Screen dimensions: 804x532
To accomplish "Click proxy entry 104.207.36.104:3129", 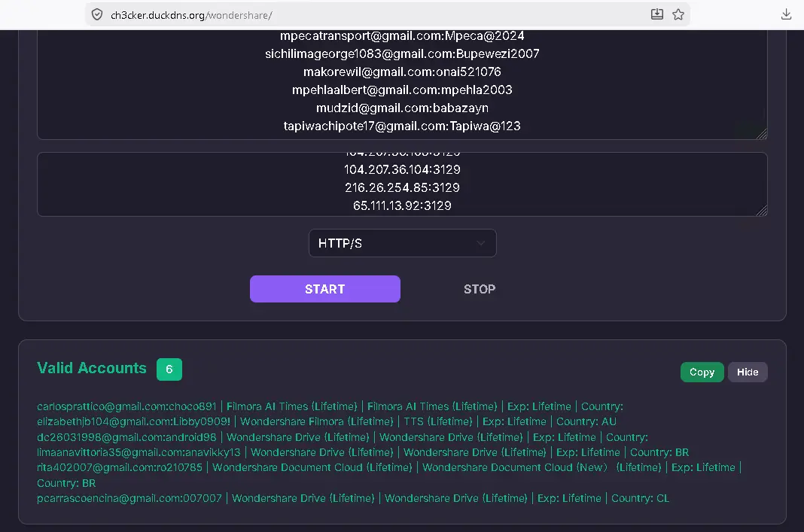I will coord(402,169).
